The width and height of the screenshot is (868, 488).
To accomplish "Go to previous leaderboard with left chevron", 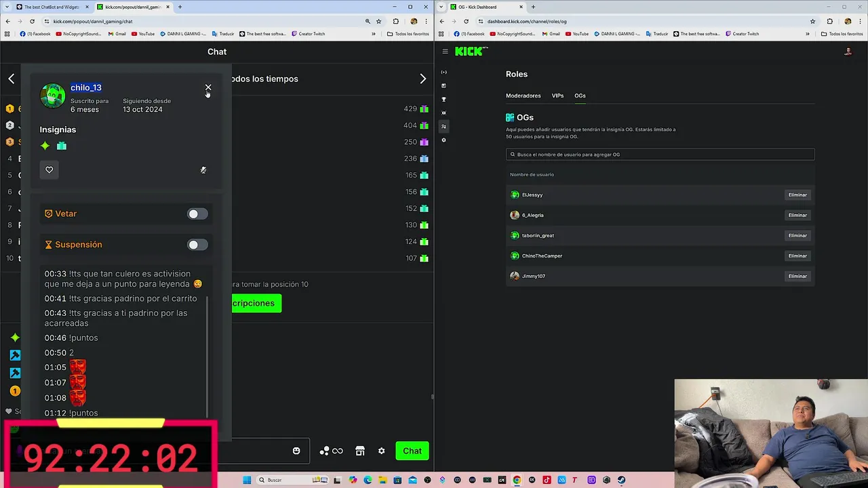I will tap(12, 79).
